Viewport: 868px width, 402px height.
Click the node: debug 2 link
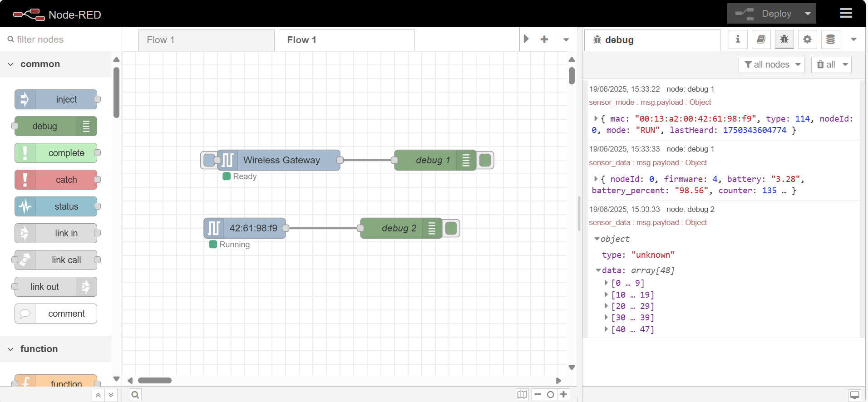(x=690, y=209)
